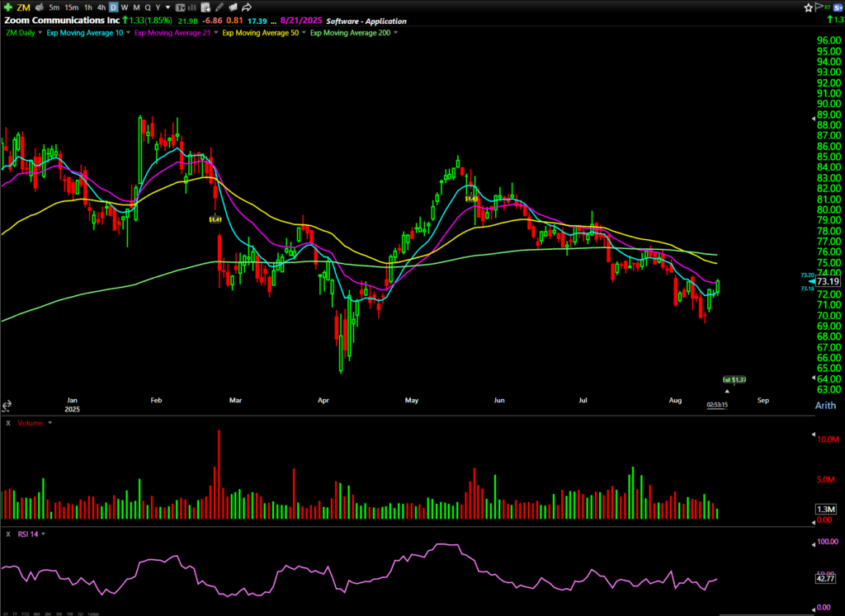This screenshot has height=616, width=845.
Task: Click the printer icon in the toolbar
Action: [40, 7]
